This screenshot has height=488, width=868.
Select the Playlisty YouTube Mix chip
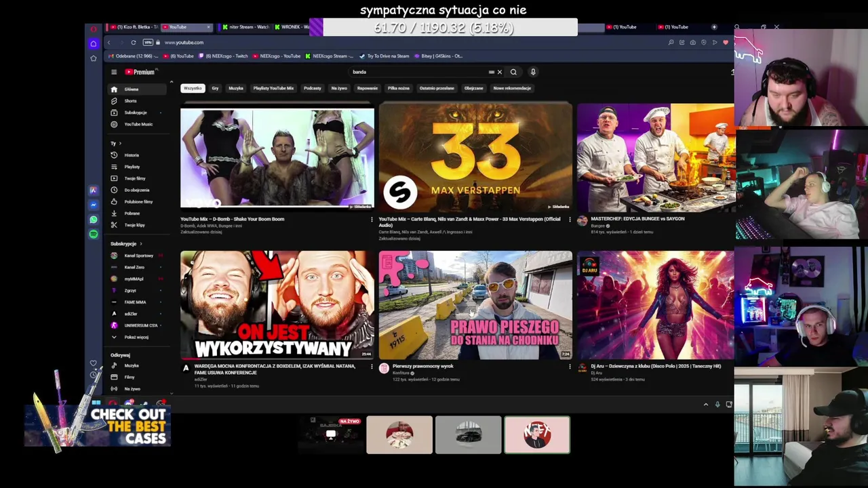click(x=273, y=88)
